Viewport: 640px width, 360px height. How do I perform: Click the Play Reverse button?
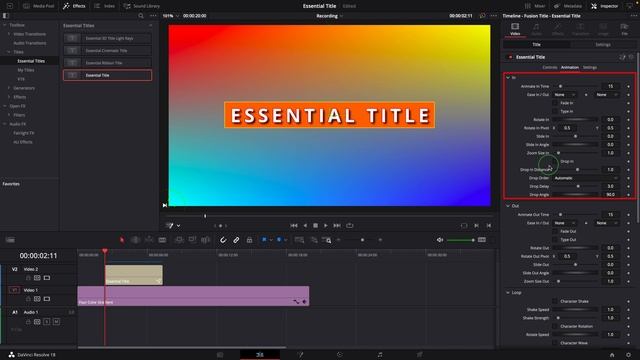[x=304, y=225]
